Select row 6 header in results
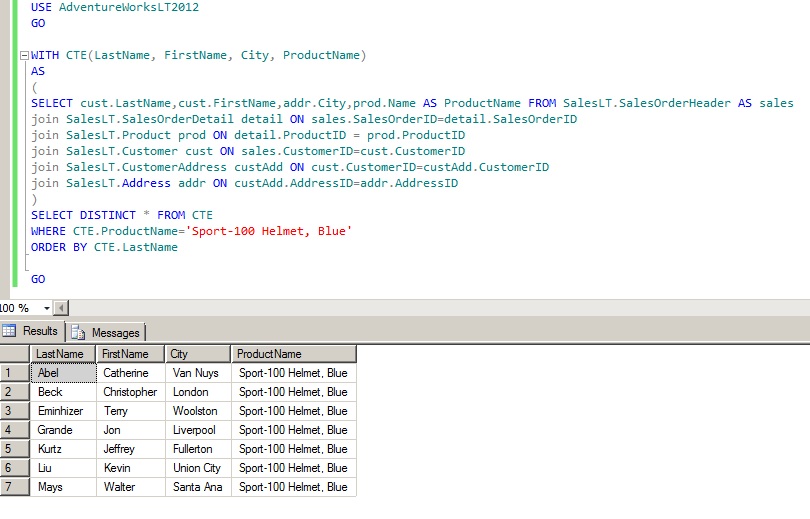The height and width of the screenshot is (519, 810). click(x=14, y=468)
